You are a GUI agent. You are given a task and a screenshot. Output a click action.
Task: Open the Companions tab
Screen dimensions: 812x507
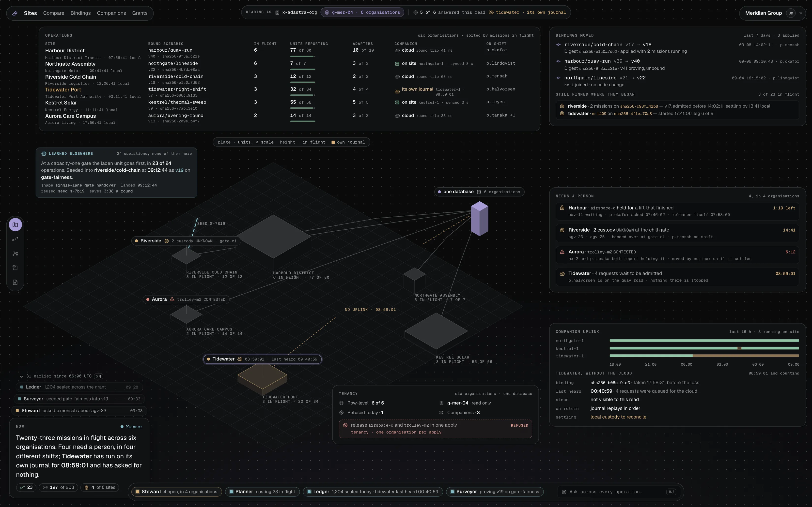[x=111, y=13]
